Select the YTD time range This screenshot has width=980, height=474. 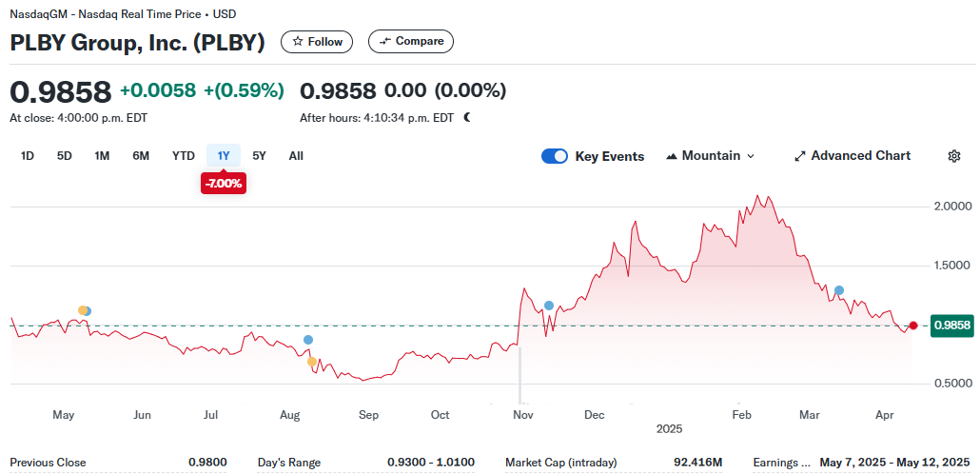point(183,156)
